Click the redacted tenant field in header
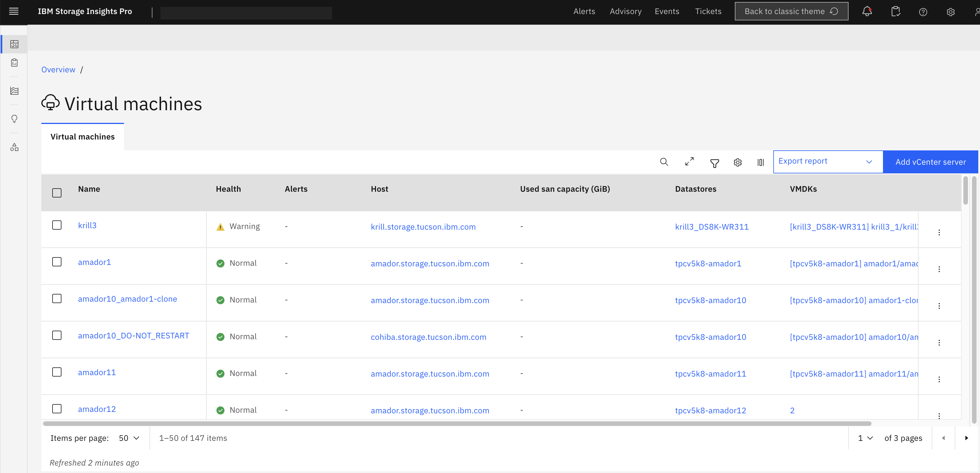This screenshot has width=980, height=473. point(246,13)
